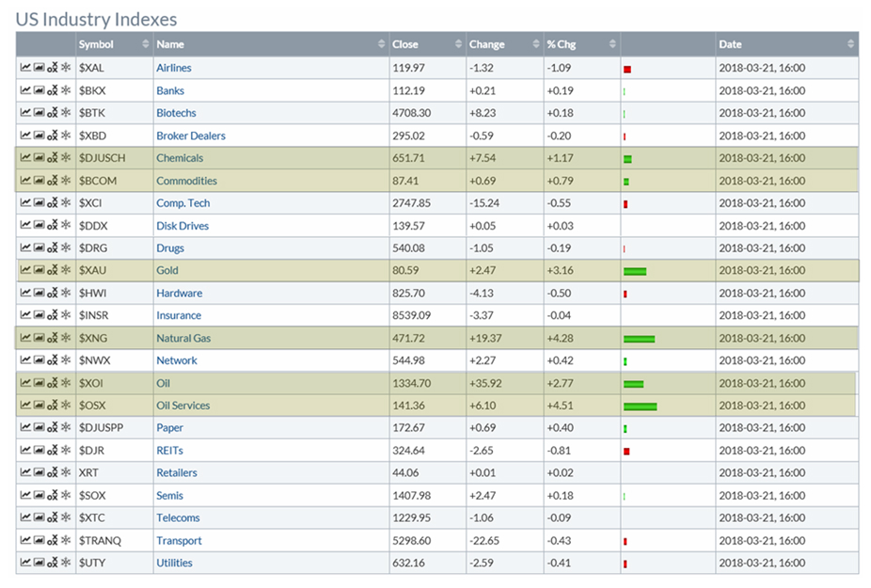Image resolution: width=871 pixels, height=588 pixels.
Task: Sort table using the Name column arrows
Action: (x=381, y=44)
